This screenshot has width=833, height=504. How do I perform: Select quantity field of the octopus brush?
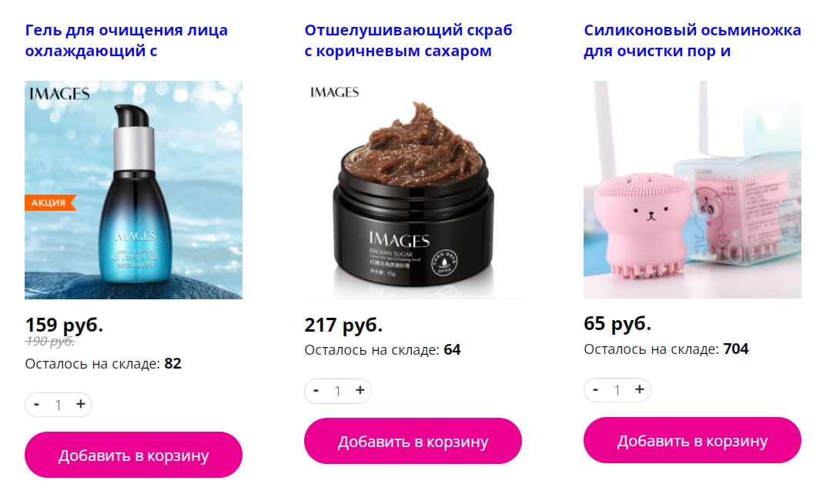coord(617,390)
